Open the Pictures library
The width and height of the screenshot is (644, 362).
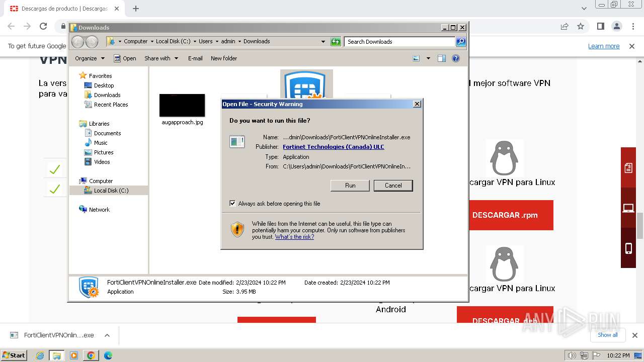(104, 152)
